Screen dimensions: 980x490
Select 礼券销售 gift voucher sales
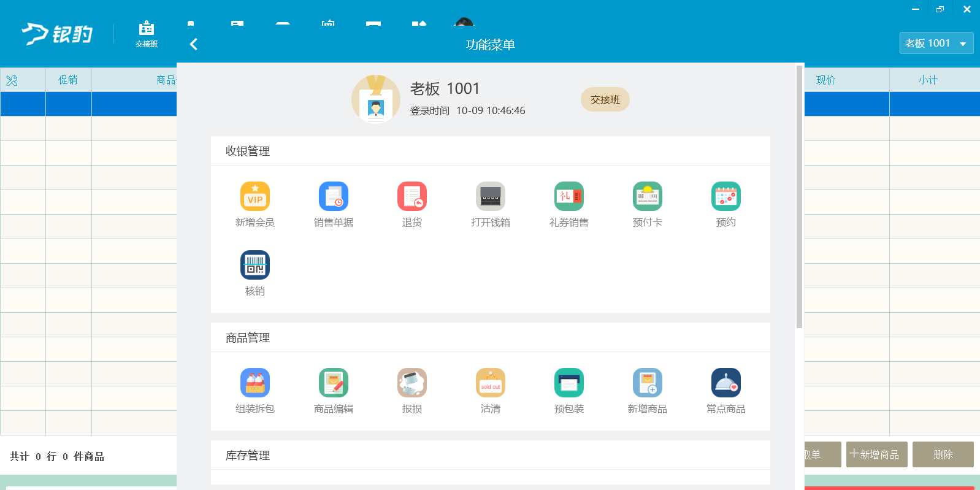[569, 196]
